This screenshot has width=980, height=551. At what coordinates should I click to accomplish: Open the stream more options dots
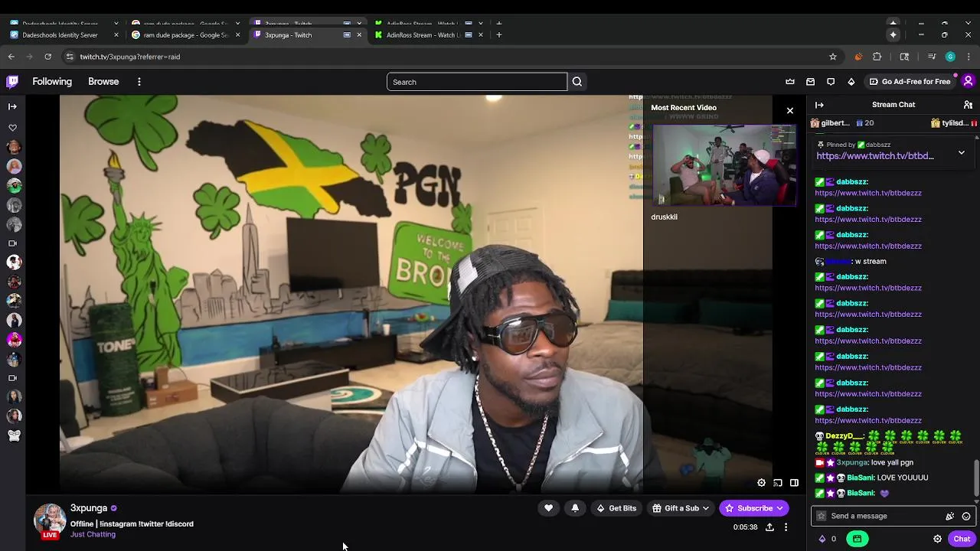click(x=786, y=527)
